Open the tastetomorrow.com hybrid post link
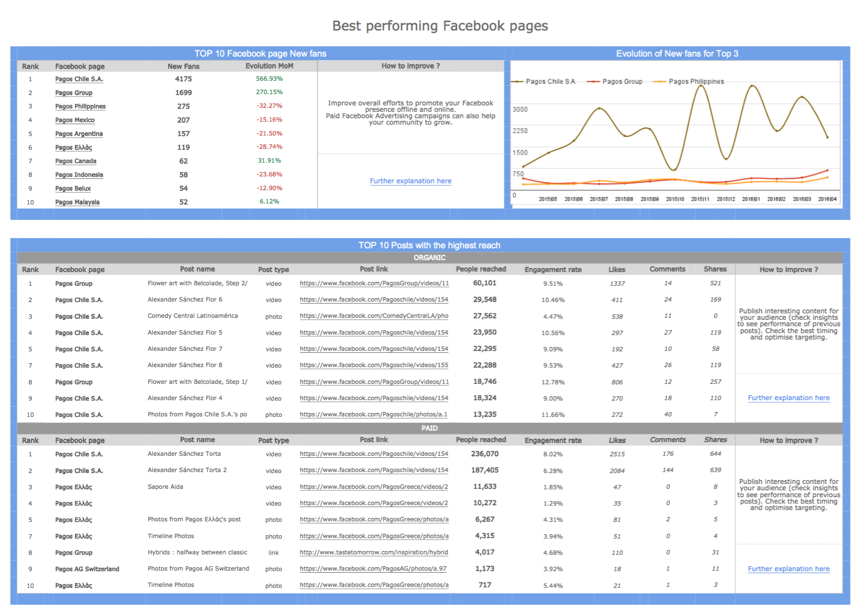The height and width of the screenshot is (616, 866). (374, 553)
